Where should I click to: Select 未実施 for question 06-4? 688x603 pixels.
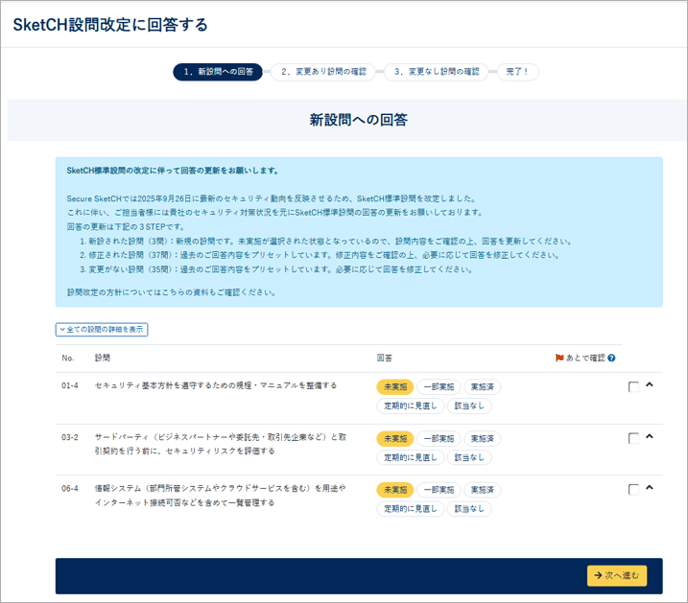tap(395, 490)
